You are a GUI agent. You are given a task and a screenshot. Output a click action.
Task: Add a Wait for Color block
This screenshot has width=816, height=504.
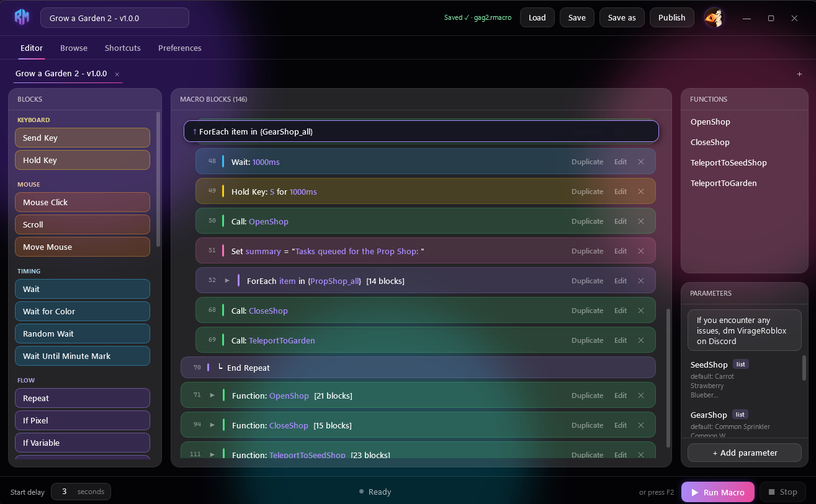(83, 311)
